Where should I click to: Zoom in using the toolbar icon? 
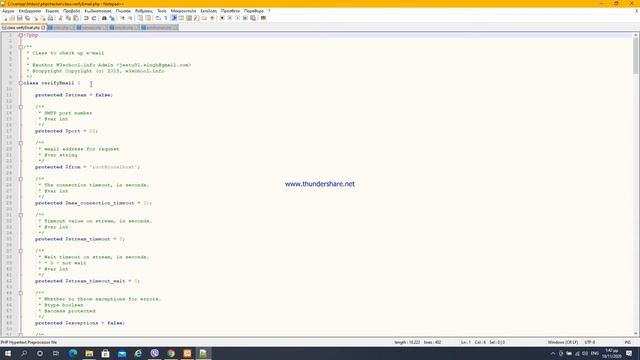pos(122,18)
